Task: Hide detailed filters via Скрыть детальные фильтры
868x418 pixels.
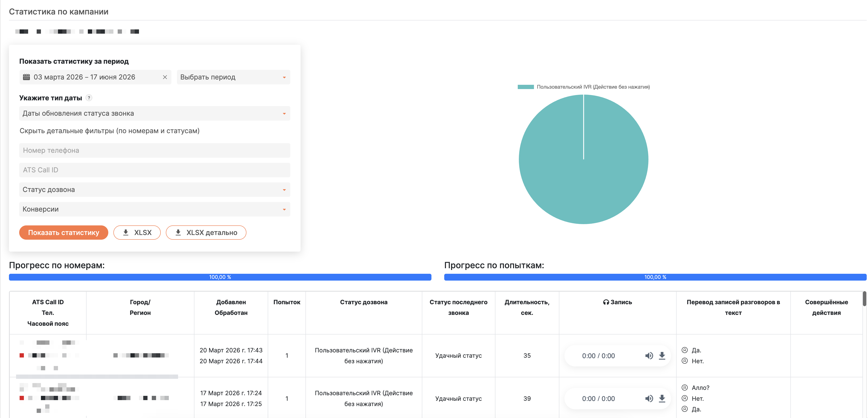Action: 110,131
